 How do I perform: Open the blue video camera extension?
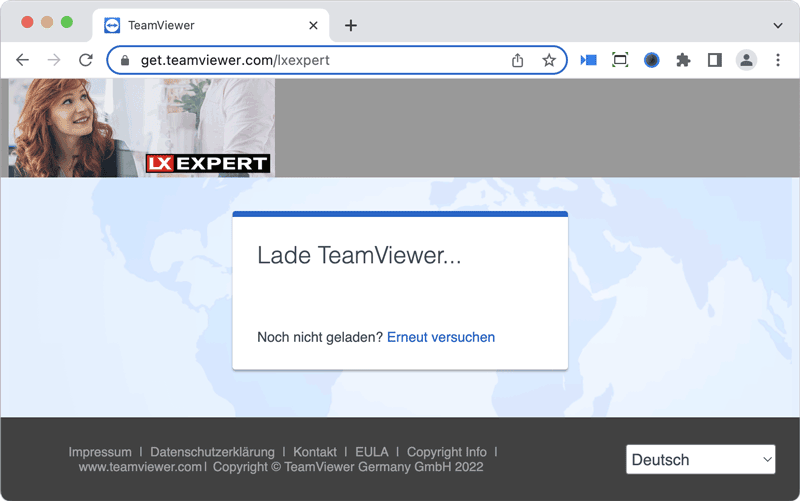pos(588,60)
